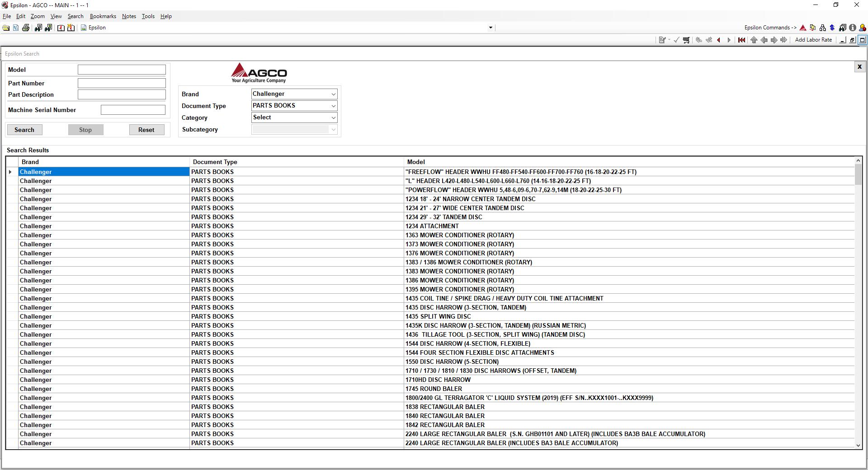Click the Machine Serial Number field
The width and height of the screenshot is (868, 470).
pos(133,110)
